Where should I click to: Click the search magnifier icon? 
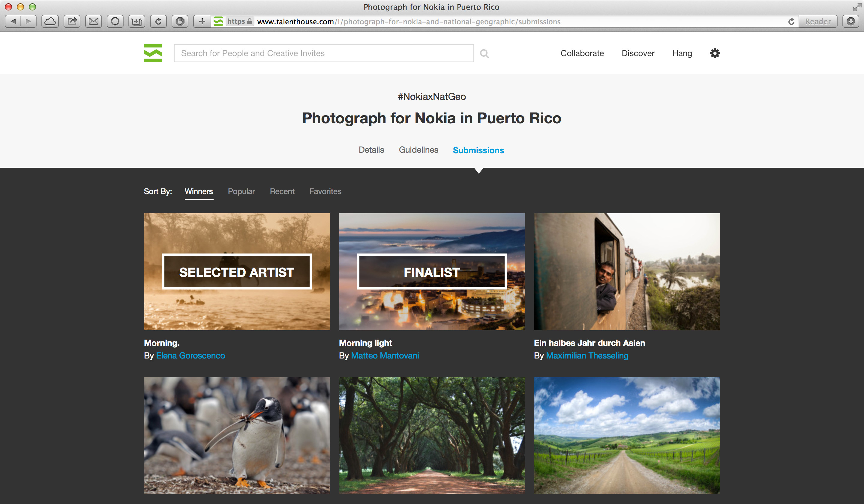pos(484,53)
